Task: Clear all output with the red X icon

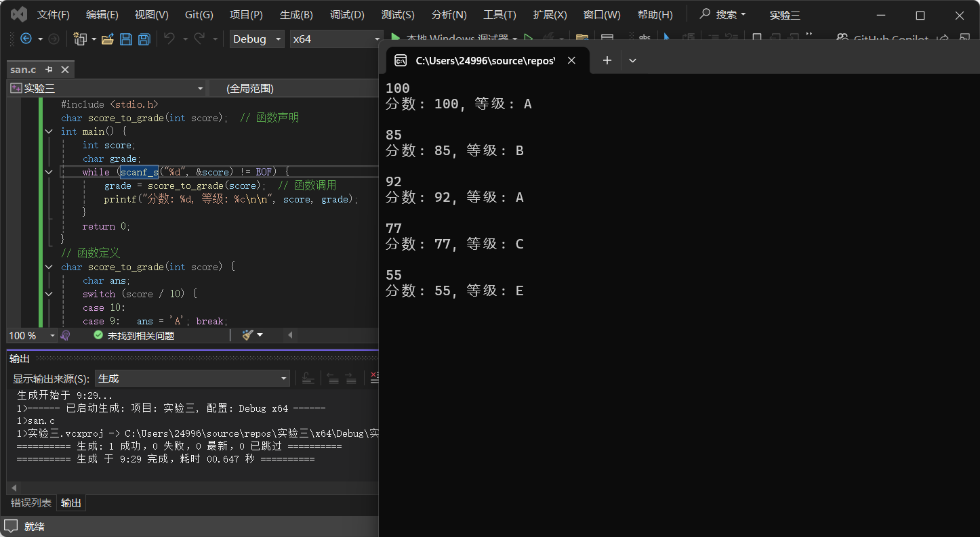Action: click(373, 379)
